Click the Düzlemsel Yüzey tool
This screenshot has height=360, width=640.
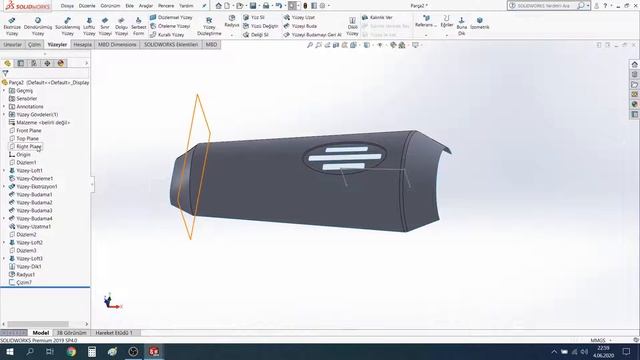click(171, 18)
